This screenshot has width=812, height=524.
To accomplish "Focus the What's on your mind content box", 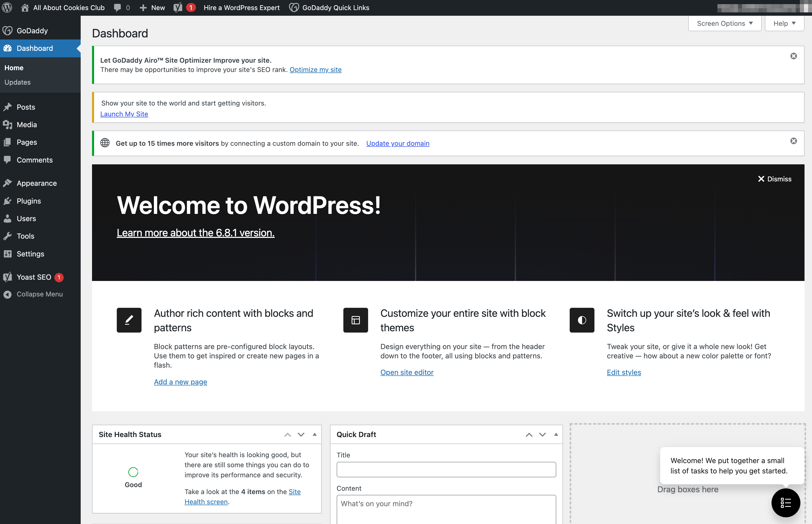I will pos(446,509).
